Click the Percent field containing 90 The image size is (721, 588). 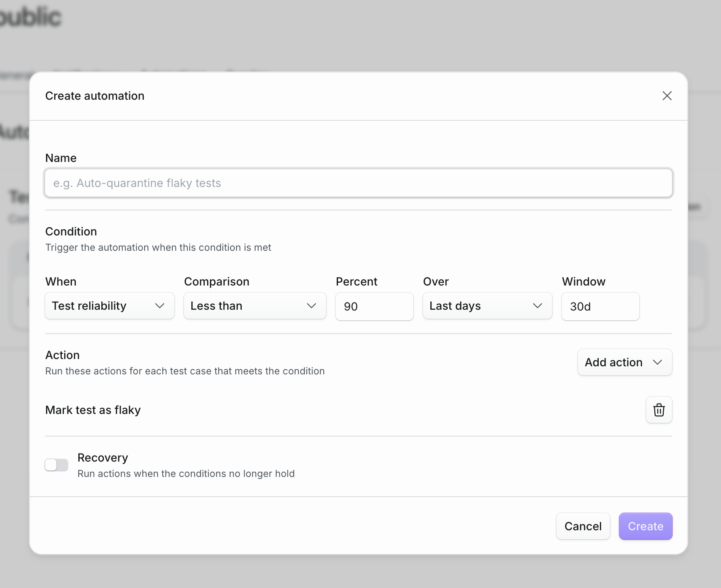coord(374,307)
